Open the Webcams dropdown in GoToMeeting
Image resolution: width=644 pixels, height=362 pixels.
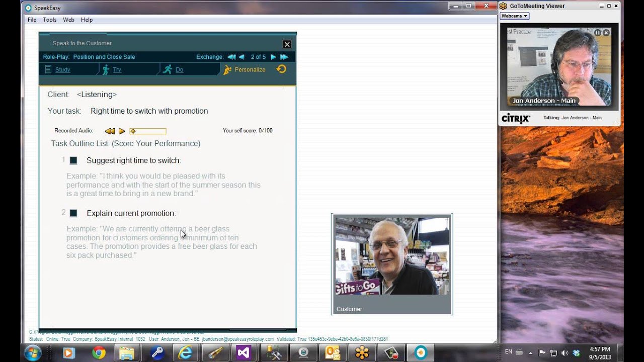tap(514, 16)
